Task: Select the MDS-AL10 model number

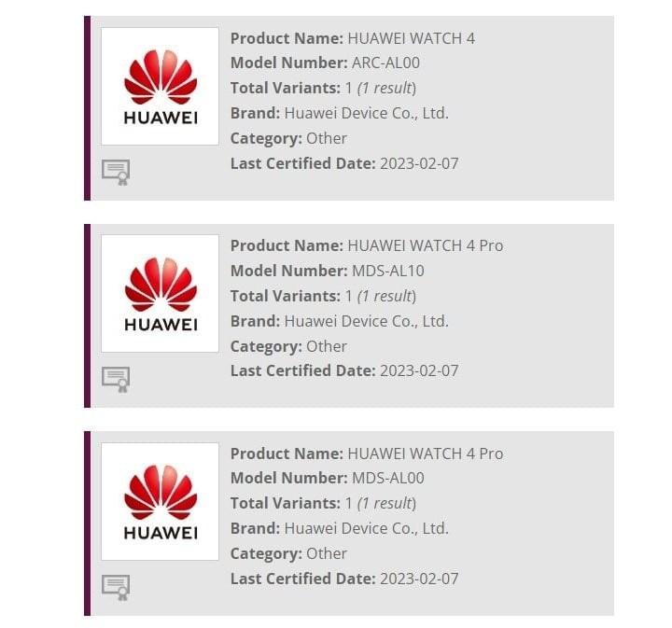Action: point(389,271)
